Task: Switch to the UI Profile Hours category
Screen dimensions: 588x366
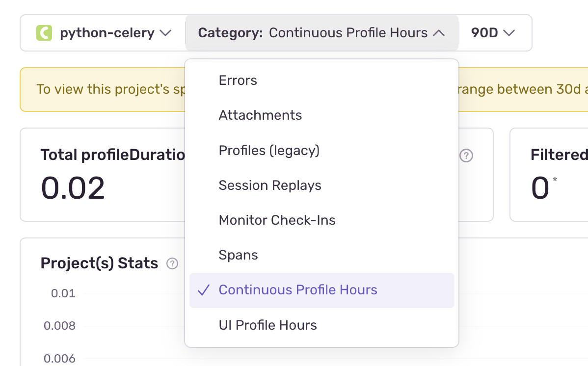Action: tap(267, 325)
